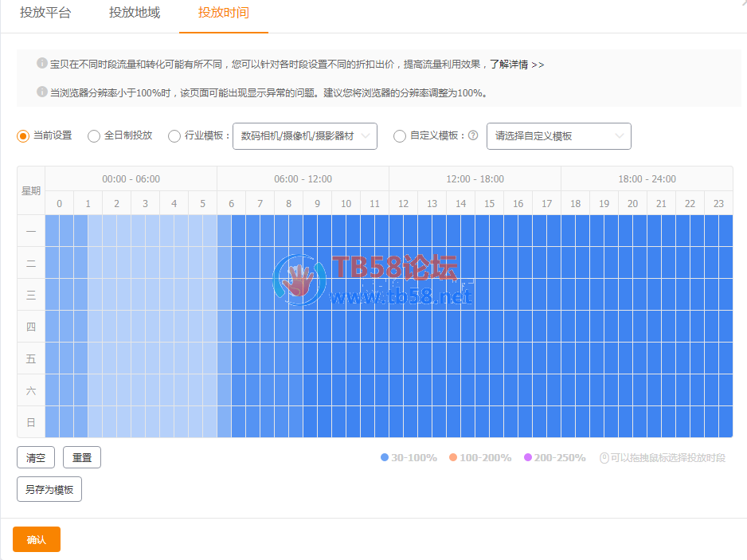Open the 了解详情 link
747x560 pixels.
[516, 65]
